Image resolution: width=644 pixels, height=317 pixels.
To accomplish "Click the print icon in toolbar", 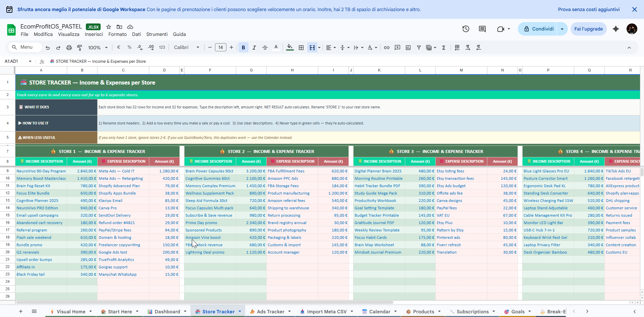I will (69, 48).
